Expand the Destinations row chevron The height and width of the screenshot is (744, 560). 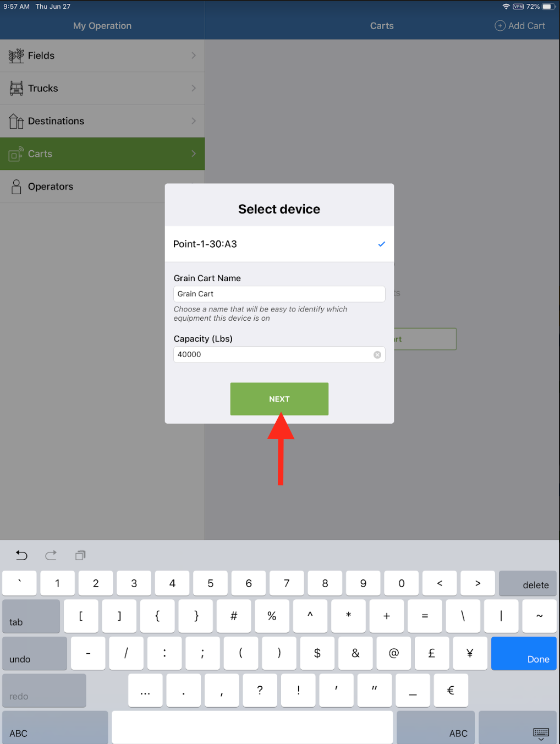194,121
